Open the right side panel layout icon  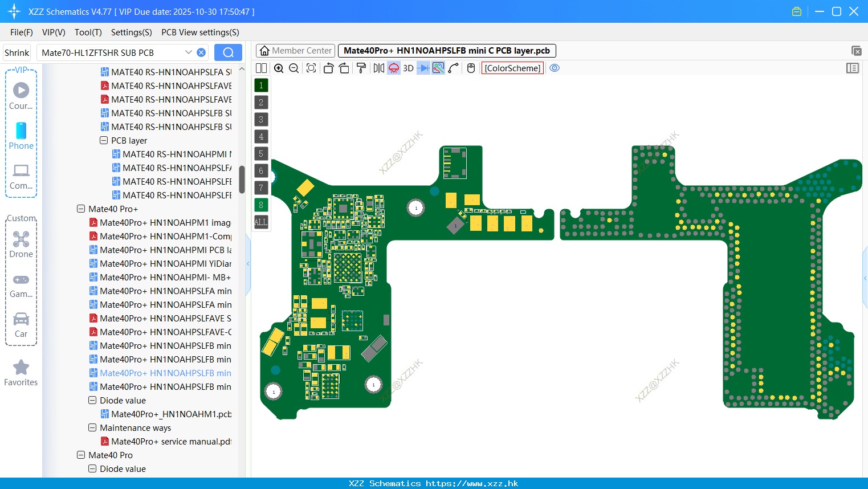(x=853, y=68)
